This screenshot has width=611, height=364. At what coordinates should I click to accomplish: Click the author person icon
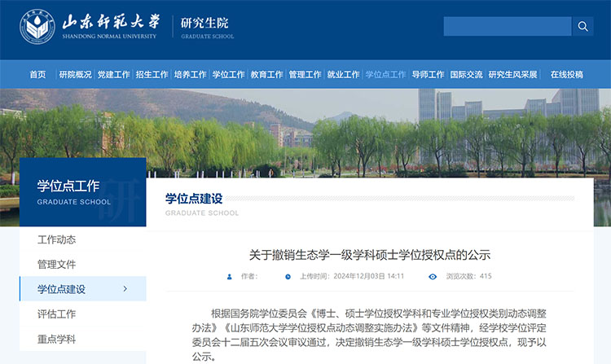[x=229, y=277]
